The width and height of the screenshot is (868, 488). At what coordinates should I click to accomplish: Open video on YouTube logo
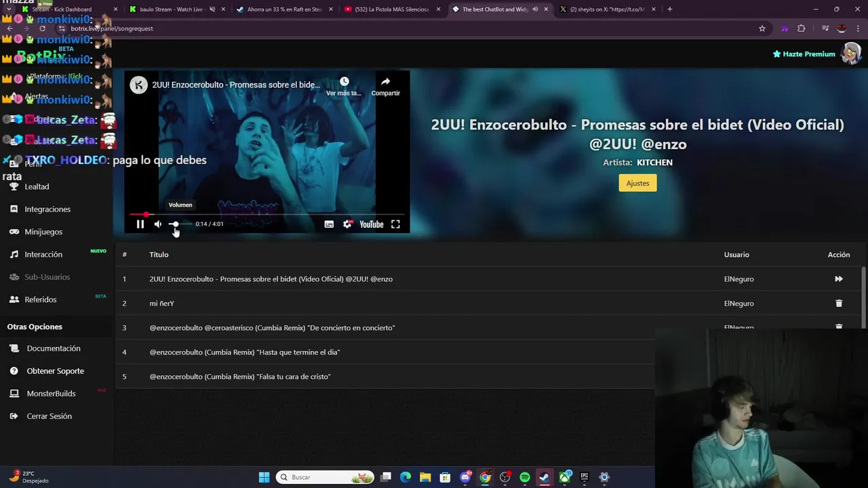tap(371, 224)
